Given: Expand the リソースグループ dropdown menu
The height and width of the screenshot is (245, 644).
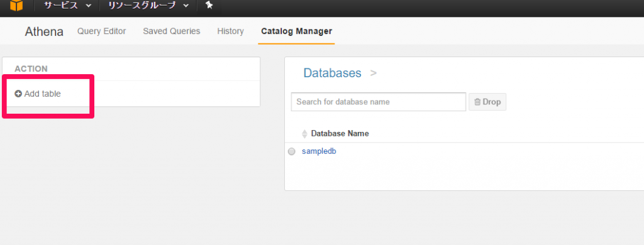Looking at the screenshot, I should pos(148,5).
